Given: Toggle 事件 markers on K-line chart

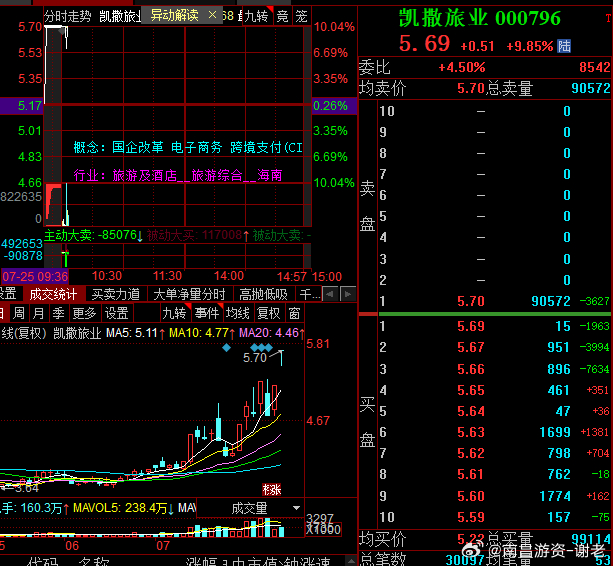Looking at the screenshot, I should pyautogui.click(x=207, y=313).
